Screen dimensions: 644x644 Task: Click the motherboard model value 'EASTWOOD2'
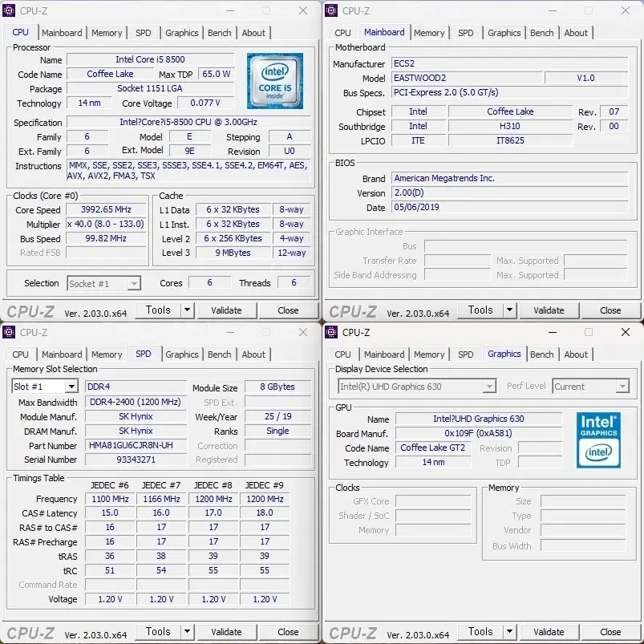467,78
